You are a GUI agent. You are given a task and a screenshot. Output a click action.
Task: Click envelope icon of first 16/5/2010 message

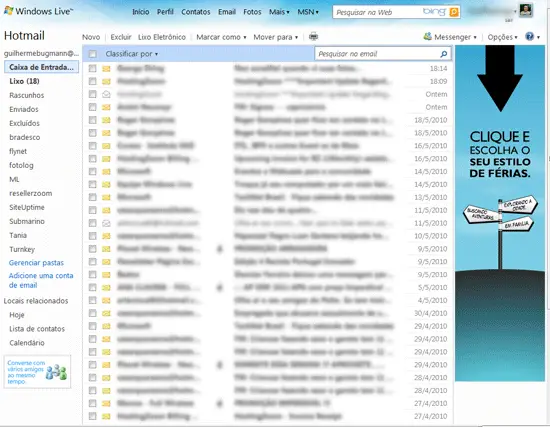click(x=106, y=146)
